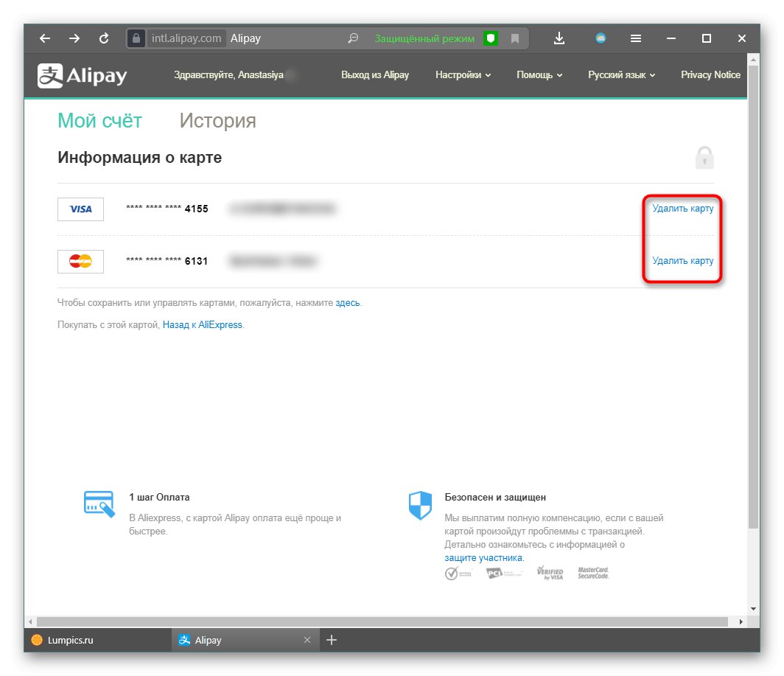Screen dimensions: 784x676
Task: Open the page search magnifier icon
Action: pos(353,38)
